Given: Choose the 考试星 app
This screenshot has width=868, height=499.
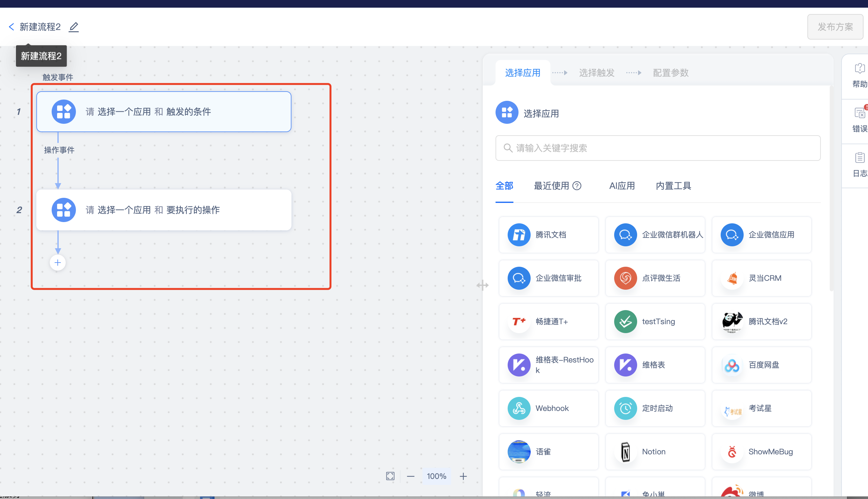Looking at the screenshot, I should click(761, 408).
